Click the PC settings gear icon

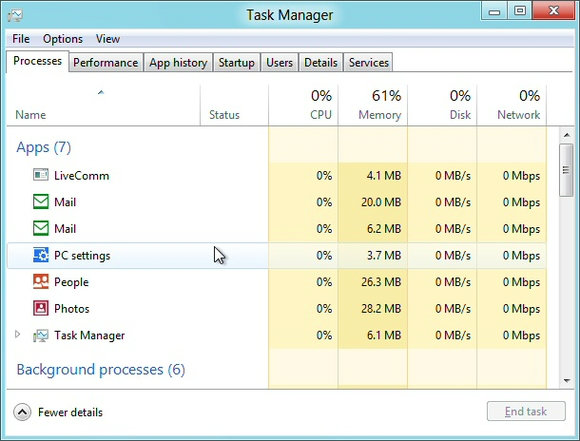(41, 255)
